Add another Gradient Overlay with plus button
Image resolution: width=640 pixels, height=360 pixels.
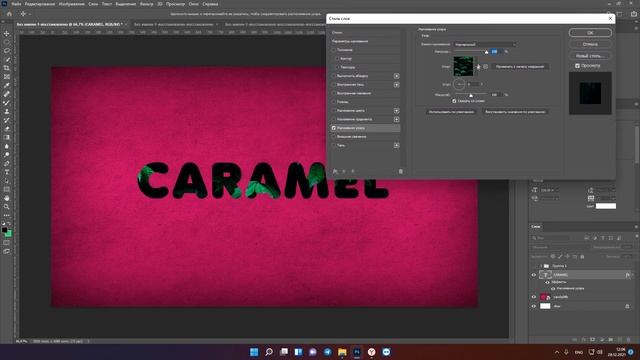tap(396, 119)
